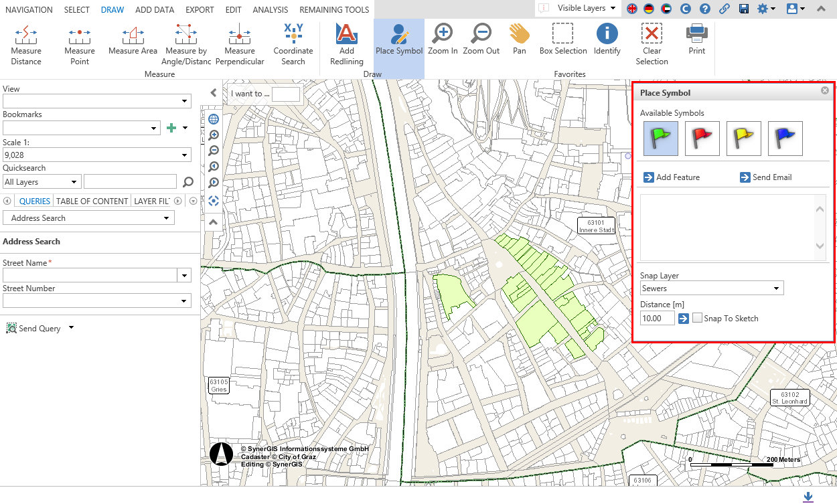Click the Measure Area tool
The height and width of the screenshot is (504, 837).
click(x=133, y=40)
